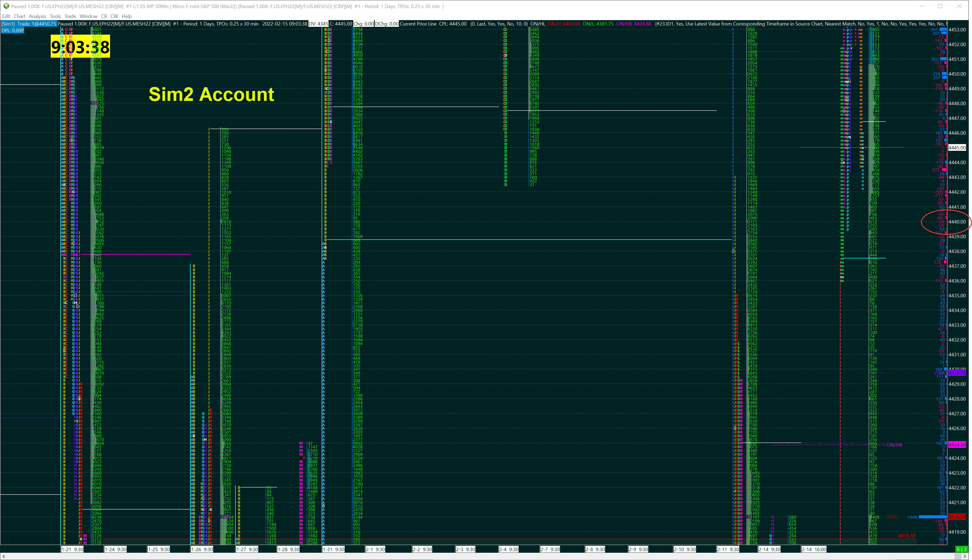Open the Trade menu
The height and width of the screenshot is (560, 972).
pyautogui.click(x=70, y=16)
